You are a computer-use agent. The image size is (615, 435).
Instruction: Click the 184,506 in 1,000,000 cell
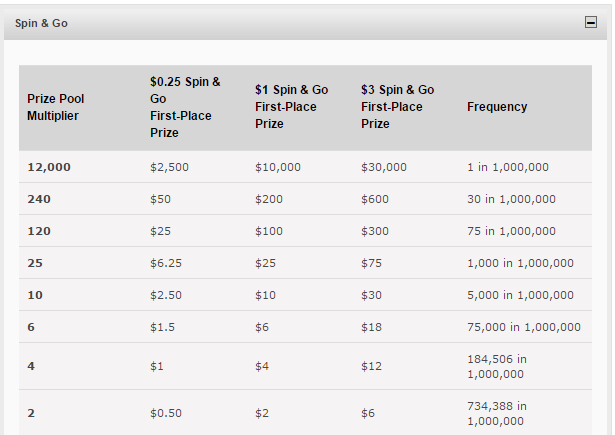pos(497,366)
